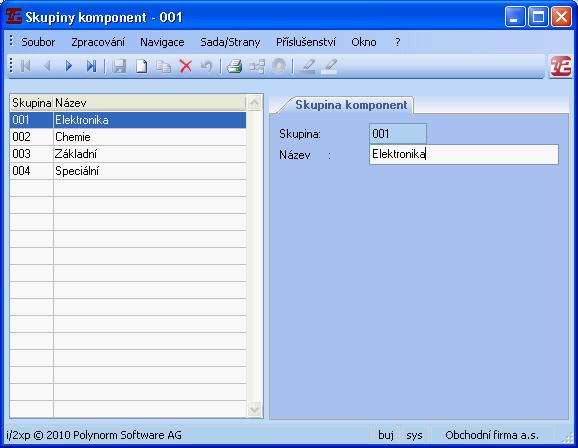Click the copy record icon
The height and width of the screenshot is (448, 578).
click(x=163, y=66)
